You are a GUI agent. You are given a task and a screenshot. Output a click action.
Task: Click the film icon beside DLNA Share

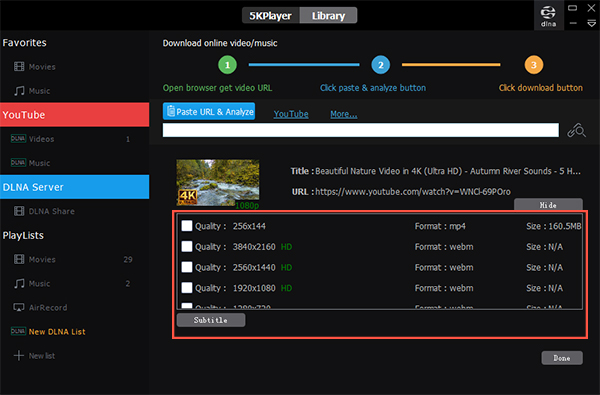click(x=19, y=211)
